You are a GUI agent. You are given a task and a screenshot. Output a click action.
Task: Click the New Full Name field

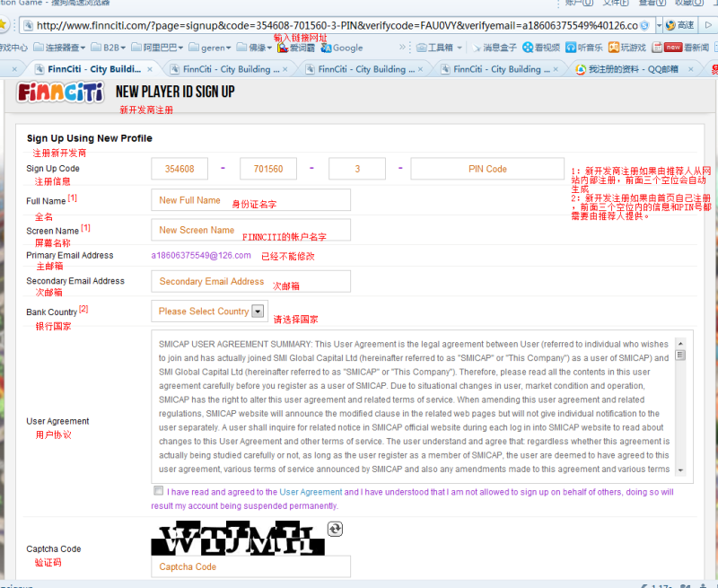click(x=251, y=200)
